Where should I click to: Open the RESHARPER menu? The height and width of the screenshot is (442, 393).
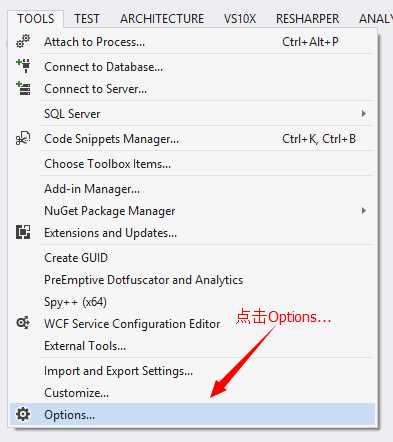click(307, 19)
